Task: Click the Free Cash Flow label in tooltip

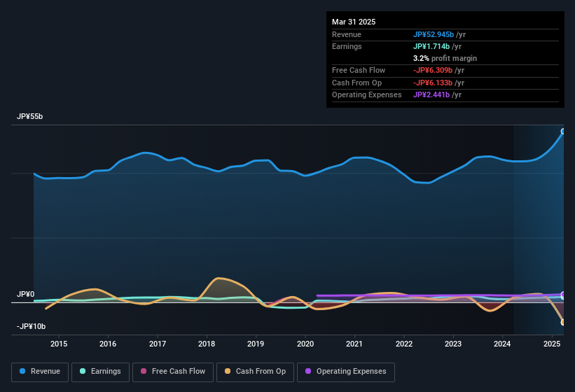Action: pos(359,70)
